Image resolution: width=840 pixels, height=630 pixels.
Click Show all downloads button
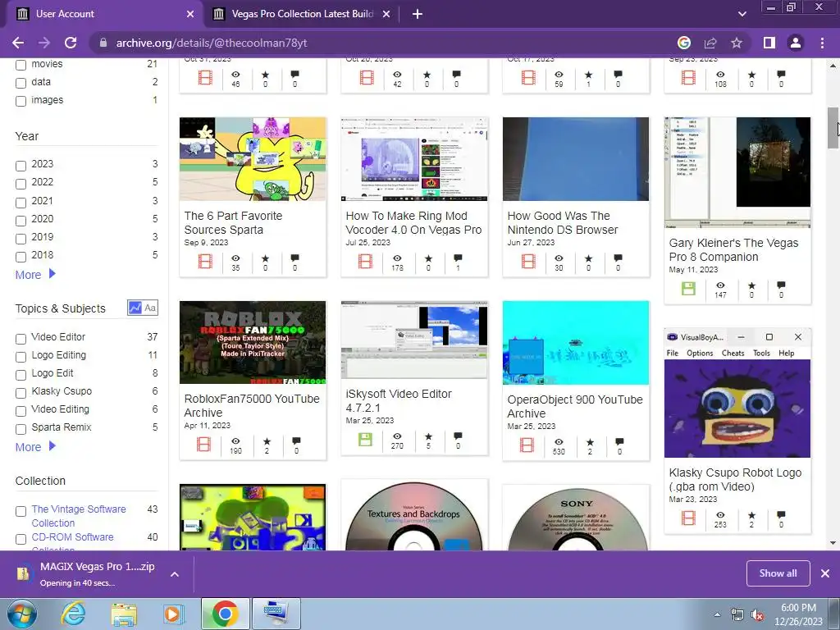point(778,573)
